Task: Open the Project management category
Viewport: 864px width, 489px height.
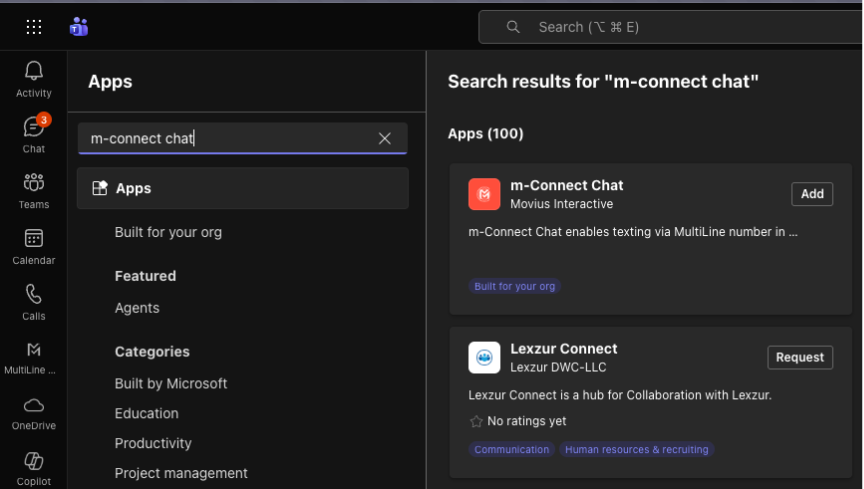Action: pyautogui.click(x=181, y=472)
